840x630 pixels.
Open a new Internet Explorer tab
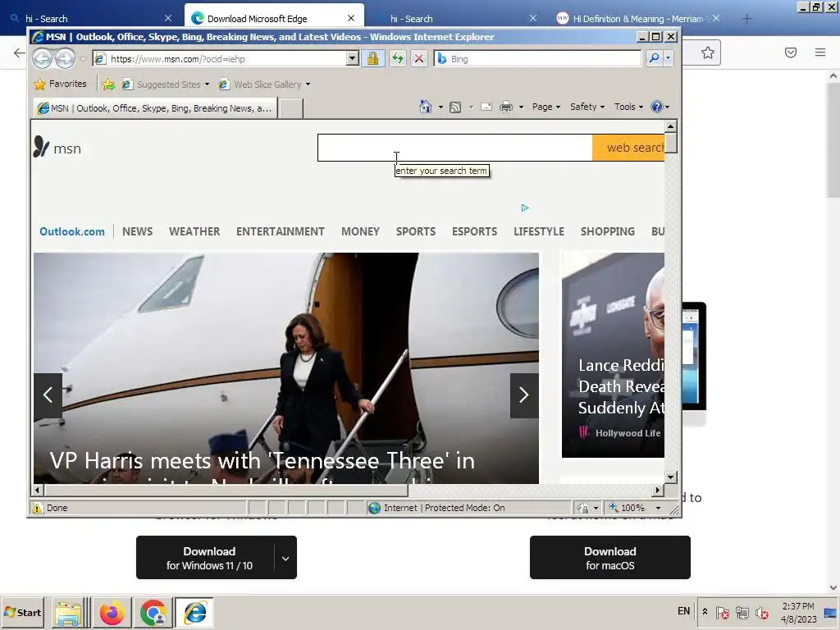(x=291, y=108)
